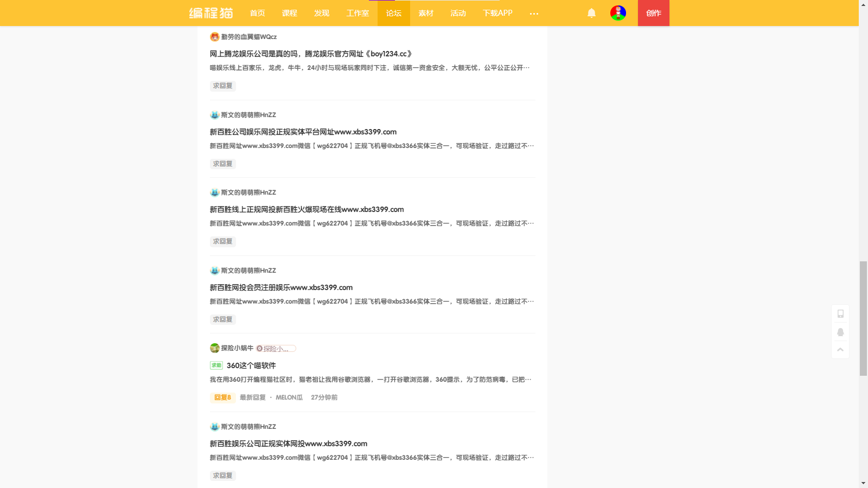The width and height of the screenshot is (868, 488).
Task: Click preview text under 新百胜线上正规网投 post title
Action: (372, 223)
